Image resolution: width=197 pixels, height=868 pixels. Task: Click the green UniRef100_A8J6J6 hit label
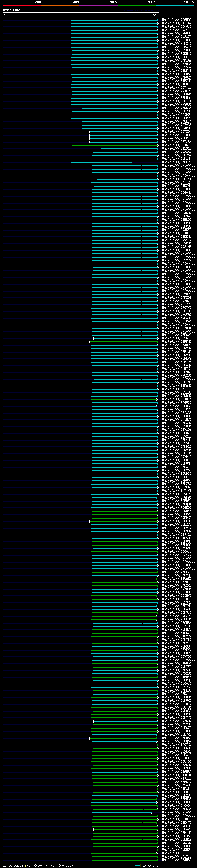click(177, 145)
